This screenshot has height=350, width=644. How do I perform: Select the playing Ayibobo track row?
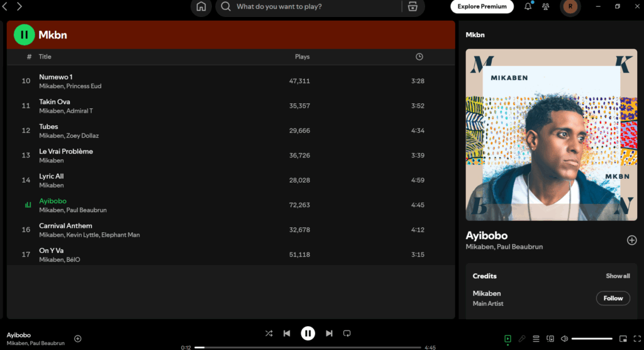231,205
